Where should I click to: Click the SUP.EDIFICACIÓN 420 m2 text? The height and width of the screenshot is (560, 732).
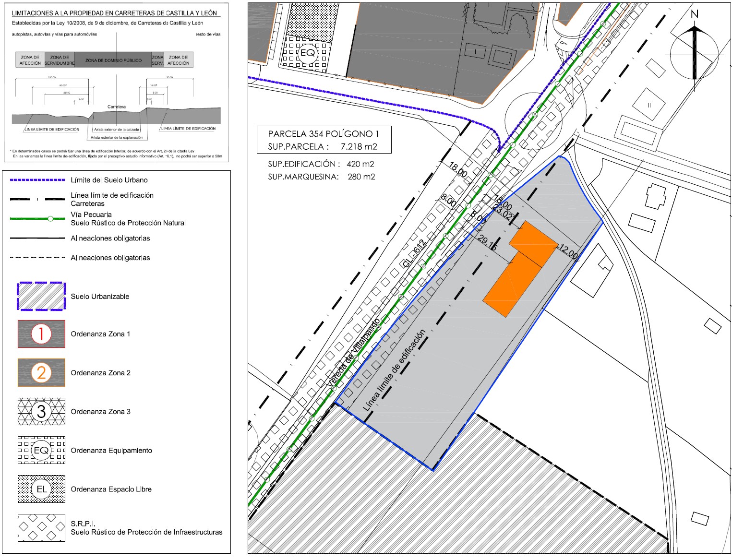point(321,164)
